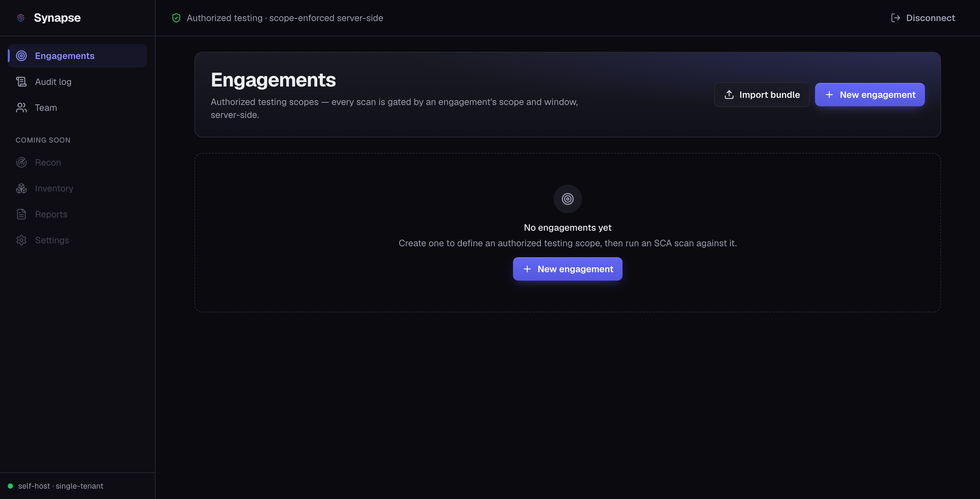Click the Import bundle upload icon

[729, 95]
